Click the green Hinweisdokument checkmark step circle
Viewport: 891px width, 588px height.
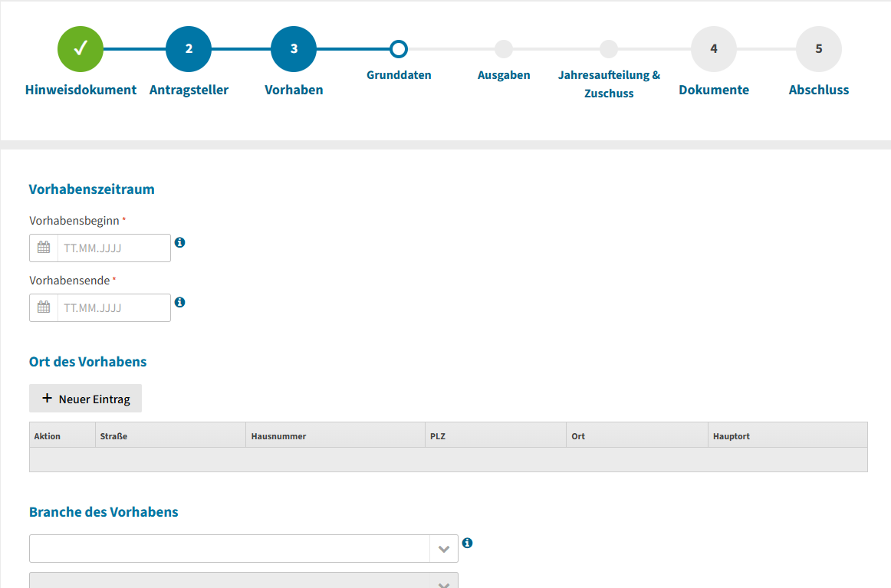[81, 49]
